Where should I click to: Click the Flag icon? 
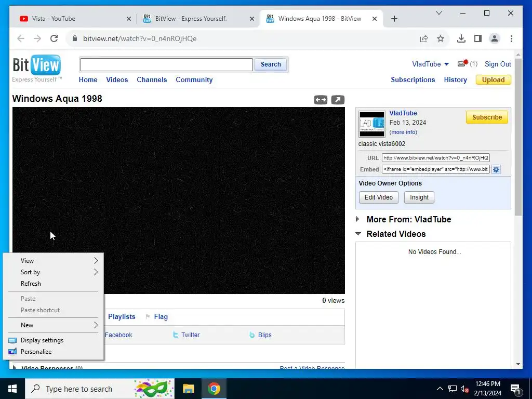[x=148, y=316]
